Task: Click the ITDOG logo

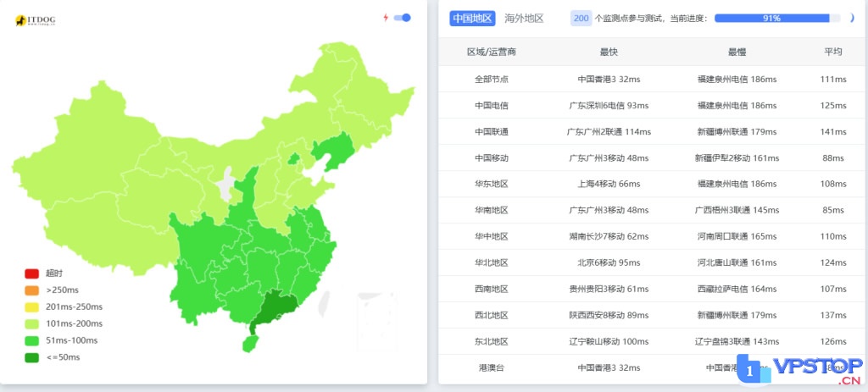Action: (35, 20)
